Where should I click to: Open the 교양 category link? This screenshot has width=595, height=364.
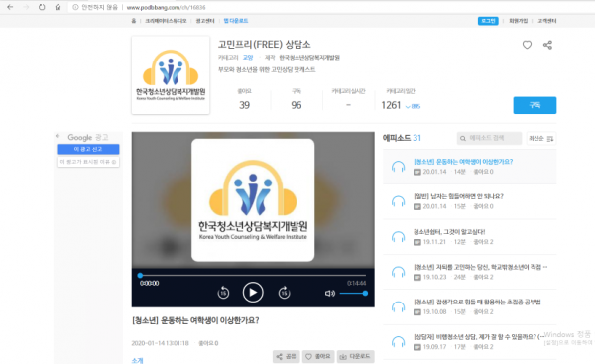[248, 58]
